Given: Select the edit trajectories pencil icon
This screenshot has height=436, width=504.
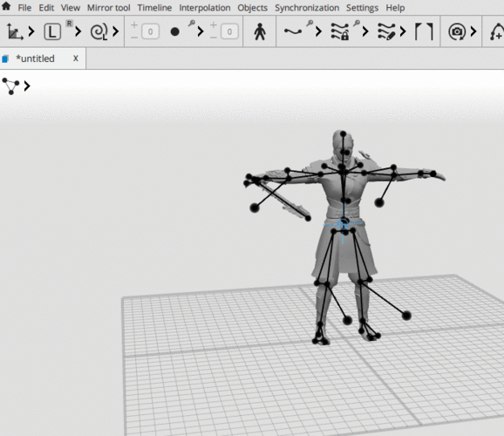Looking at the screenshot, I should point(386,31).
